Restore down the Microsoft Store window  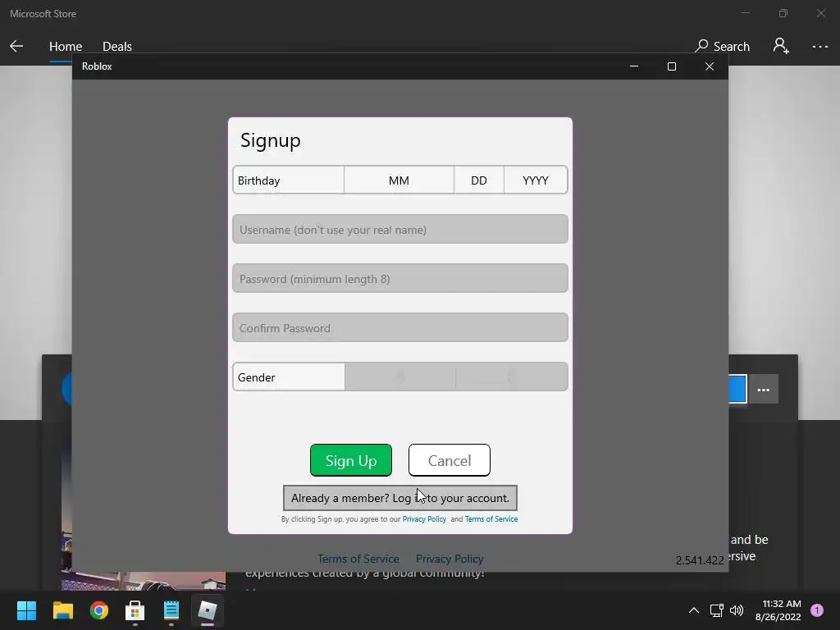[x=783, y=13]
